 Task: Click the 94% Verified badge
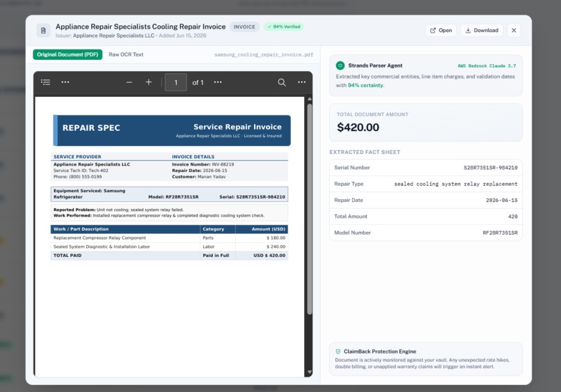pos(284,27)
